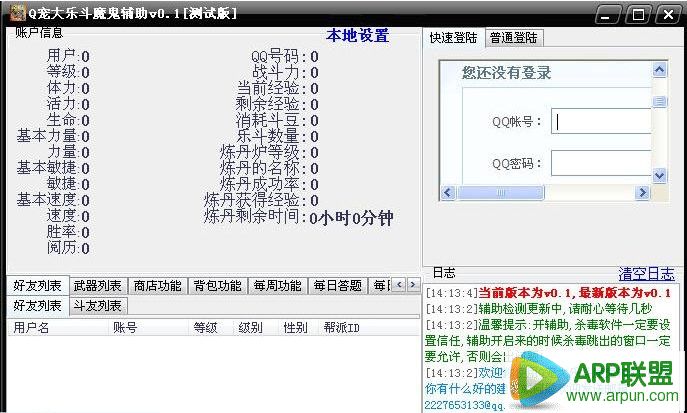Focus the QQ帐号 input field
687x413 pixels.
pyautogui.click(x=601, y=121)
